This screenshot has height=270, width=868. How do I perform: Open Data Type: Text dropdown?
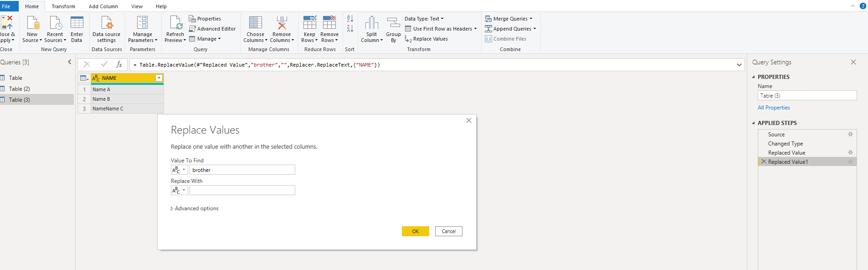(x=424, y=19)
